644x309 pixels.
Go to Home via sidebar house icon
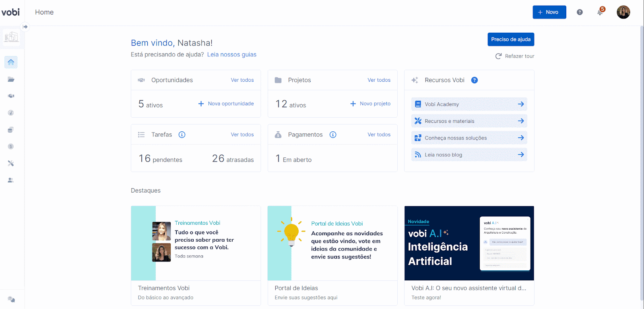click(x=11, y=62)
